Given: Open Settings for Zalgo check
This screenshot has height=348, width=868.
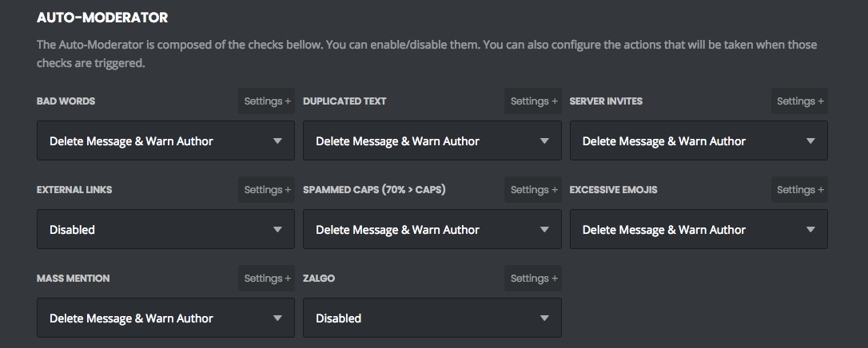Looking at the screenshot, I should 533,279.
